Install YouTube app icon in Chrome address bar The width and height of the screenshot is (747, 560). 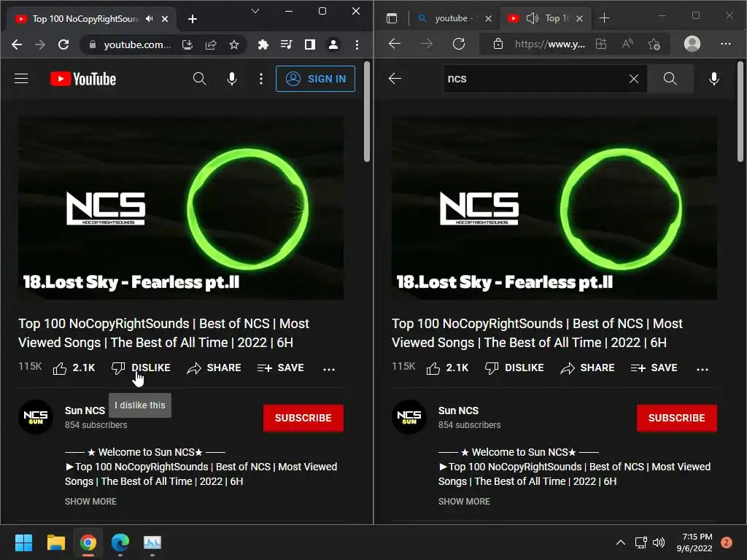point(187,44)
